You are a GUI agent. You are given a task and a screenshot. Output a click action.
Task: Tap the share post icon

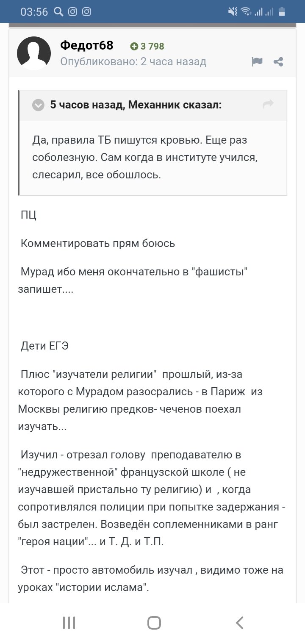tap(278, 62)
